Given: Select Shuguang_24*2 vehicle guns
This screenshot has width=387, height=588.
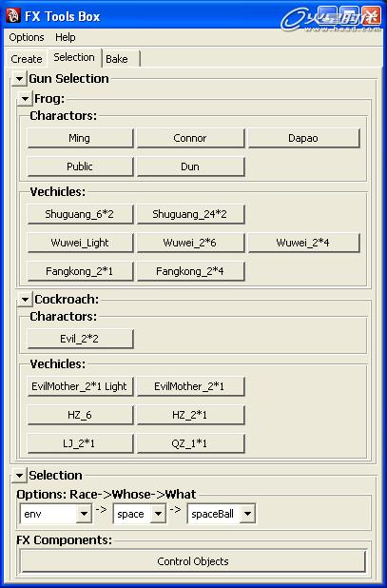Looking at the screenshot, I should [x=190, y=214].
